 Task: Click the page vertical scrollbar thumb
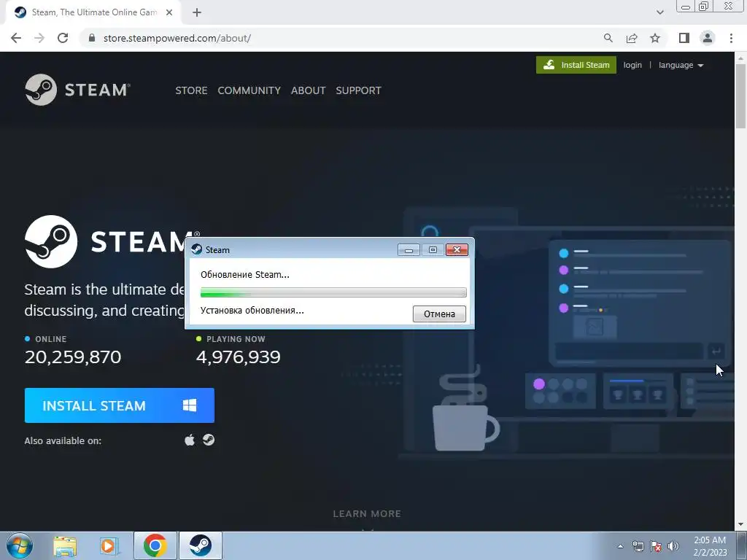pos(741,97)
